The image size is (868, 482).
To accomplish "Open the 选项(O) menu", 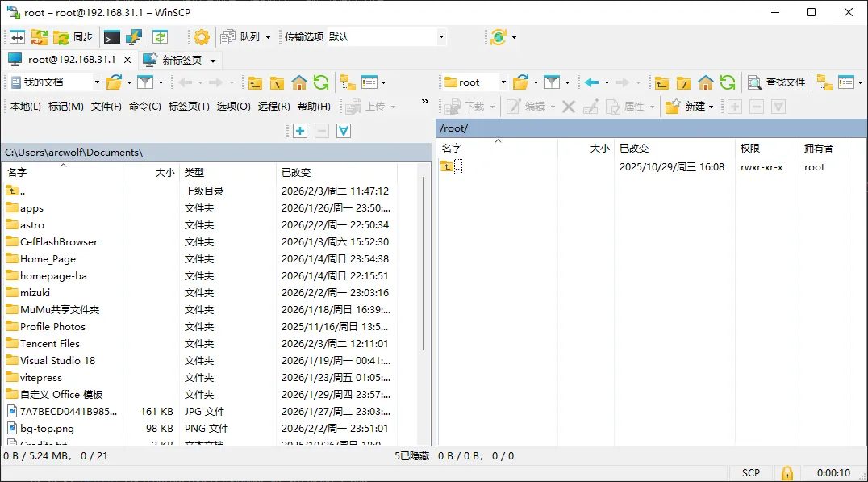I will tap(233, 106).
